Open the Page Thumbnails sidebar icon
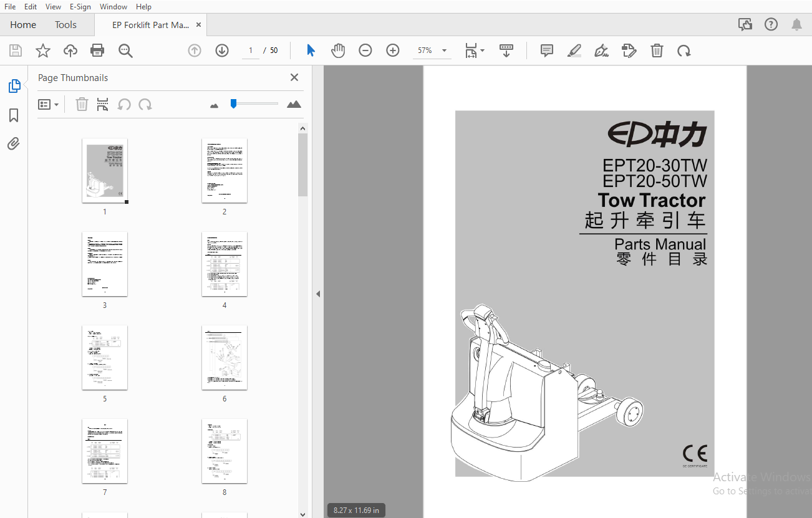Image resolution: width=812 pixels, height=518 pixels. [14, 86]
